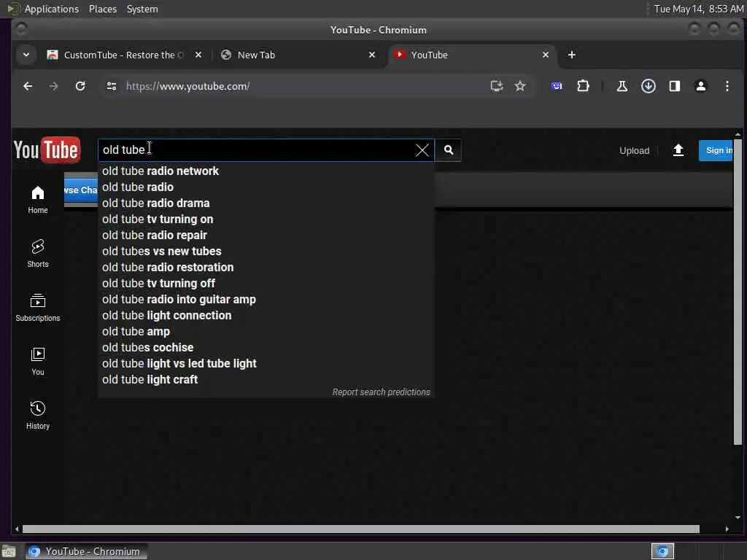Viewport: 747px width, 560px height.
Task: Open Subscriptions in sidebar
Action: point(38,308)
